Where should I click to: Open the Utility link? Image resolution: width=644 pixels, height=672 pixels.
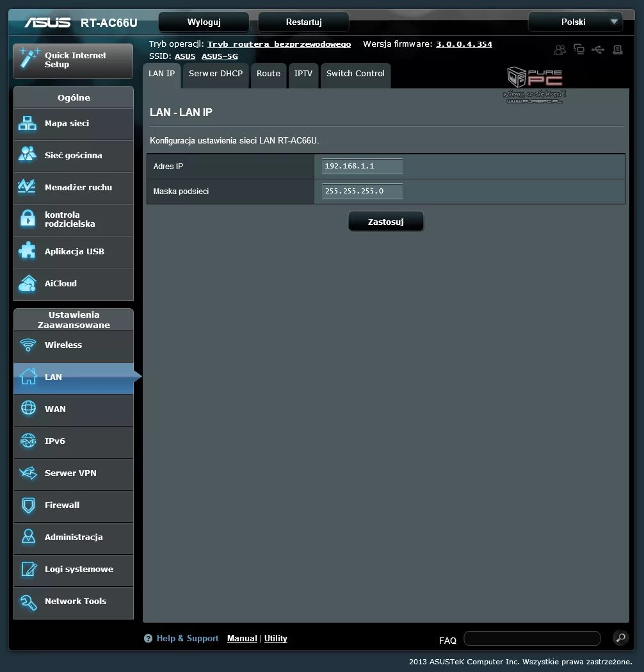tap(276, 638)
